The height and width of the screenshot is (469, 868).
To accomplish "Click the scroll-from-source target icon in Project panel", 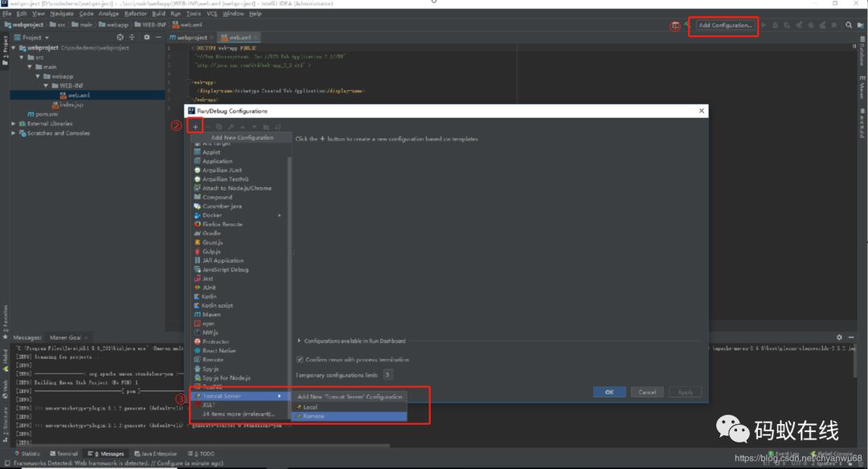I will (120, 37).
